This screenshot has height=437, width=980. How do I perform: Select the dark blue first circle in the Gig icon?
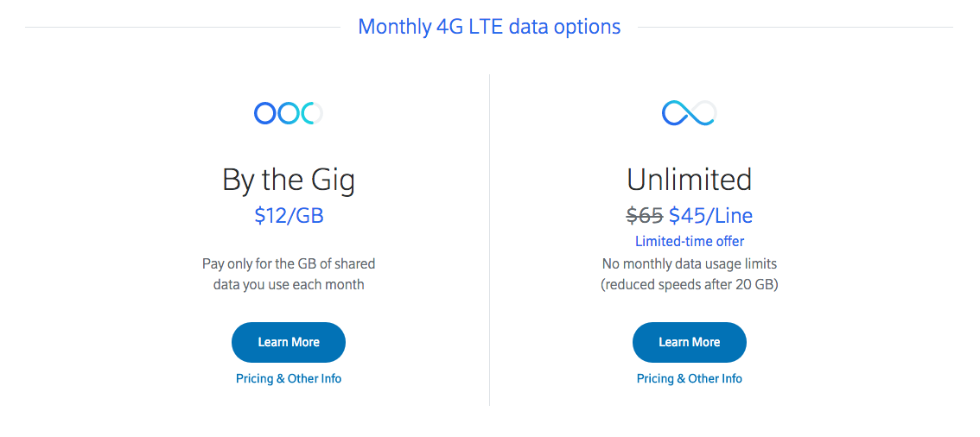click(x=265, y=113)
